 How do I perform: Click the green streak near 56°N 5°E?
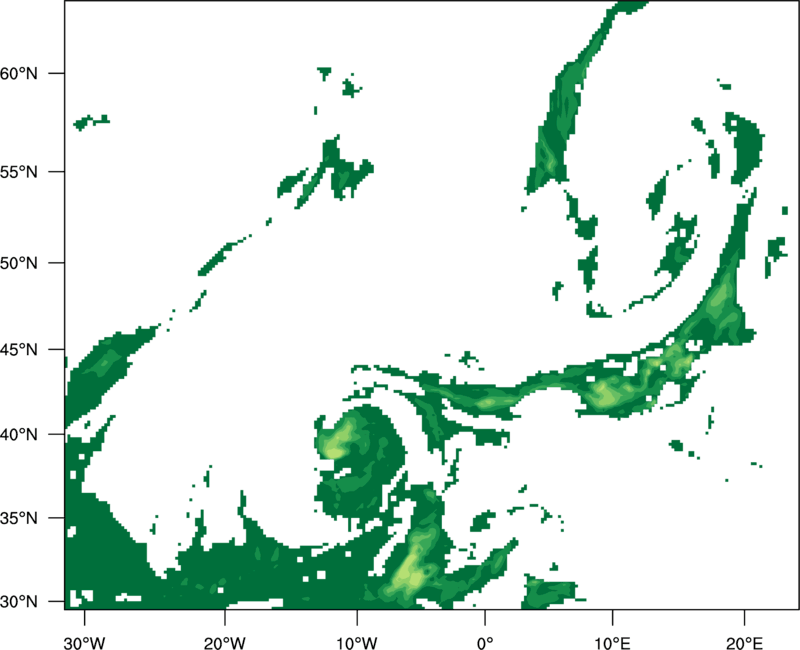[548, 156]
